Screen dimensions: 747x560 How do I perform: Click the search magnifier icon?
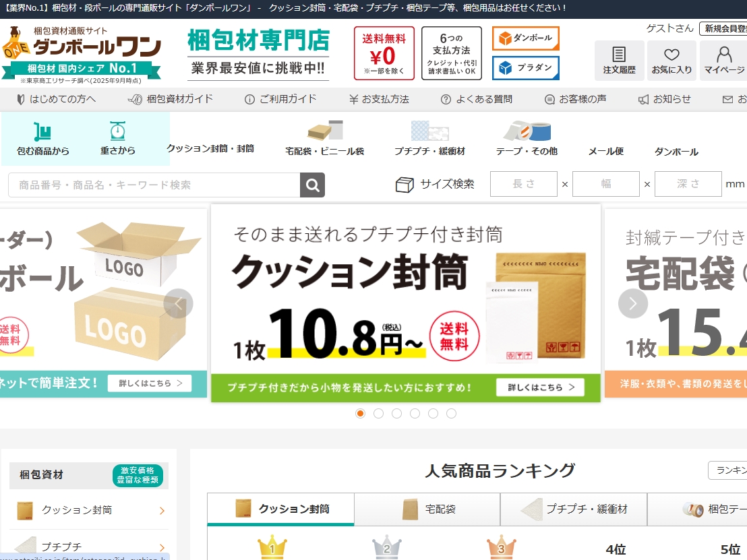(312, 183)
